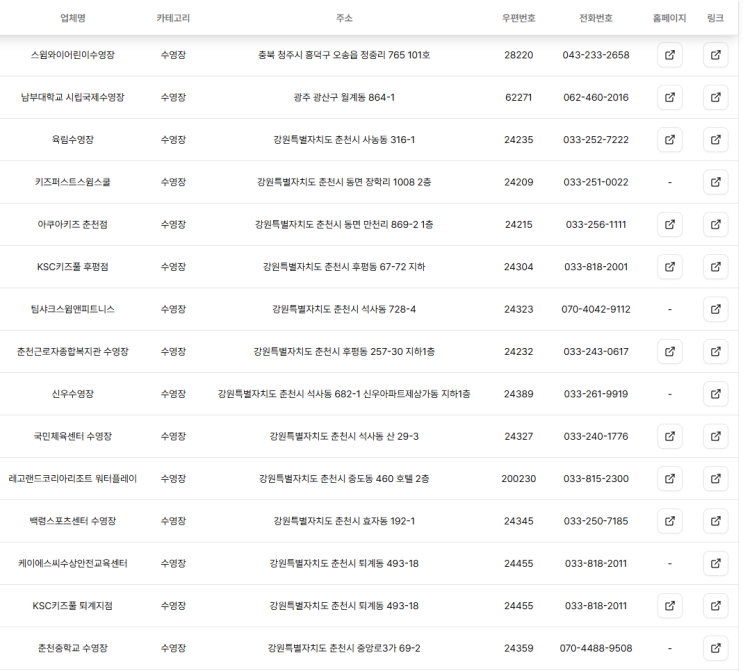Click the 우편번호 column header
This screenshot has height=671, width=743.
pos(518,18)
